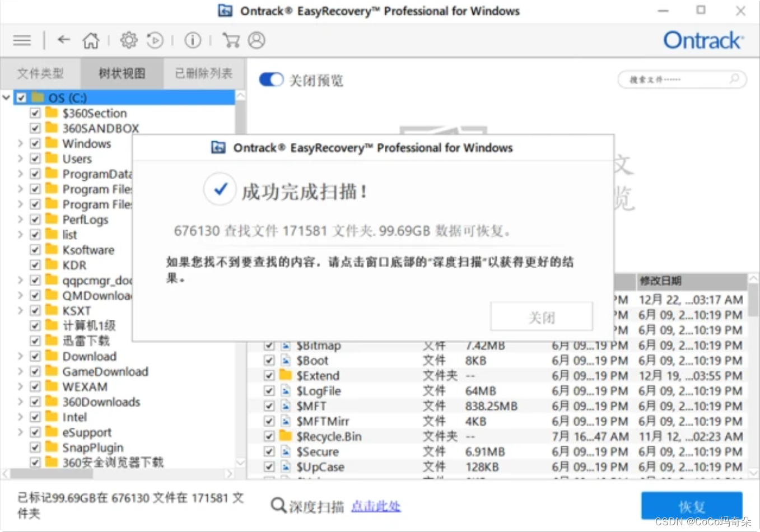Image resolution: width=760 pixels, height=532 pixels.
Task: Select the $Boot file icon
Action: coord(286,360)
